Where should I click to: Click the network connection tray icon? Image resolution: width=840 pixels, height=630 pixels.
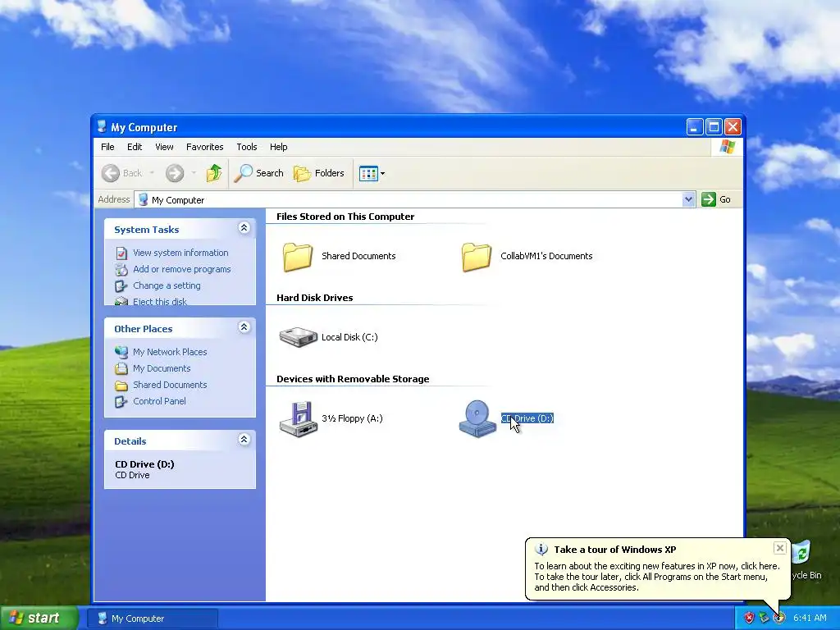(x=764, y=619)
